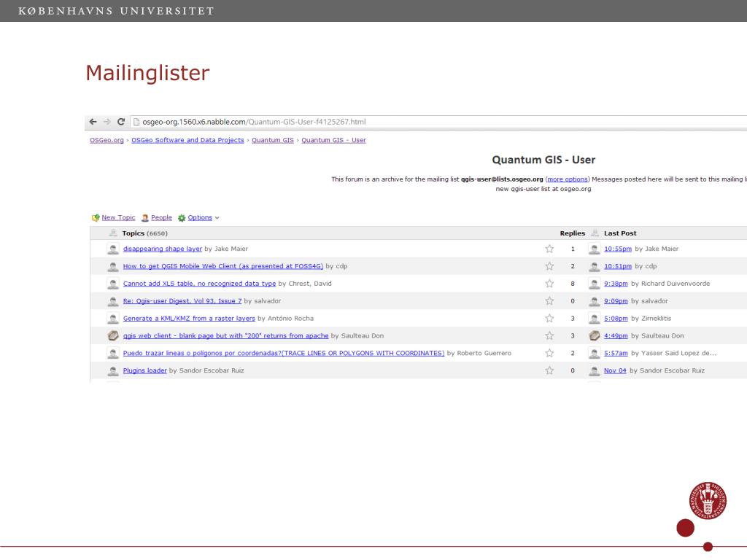Click the People icon
747x560 pixels.
145,217
